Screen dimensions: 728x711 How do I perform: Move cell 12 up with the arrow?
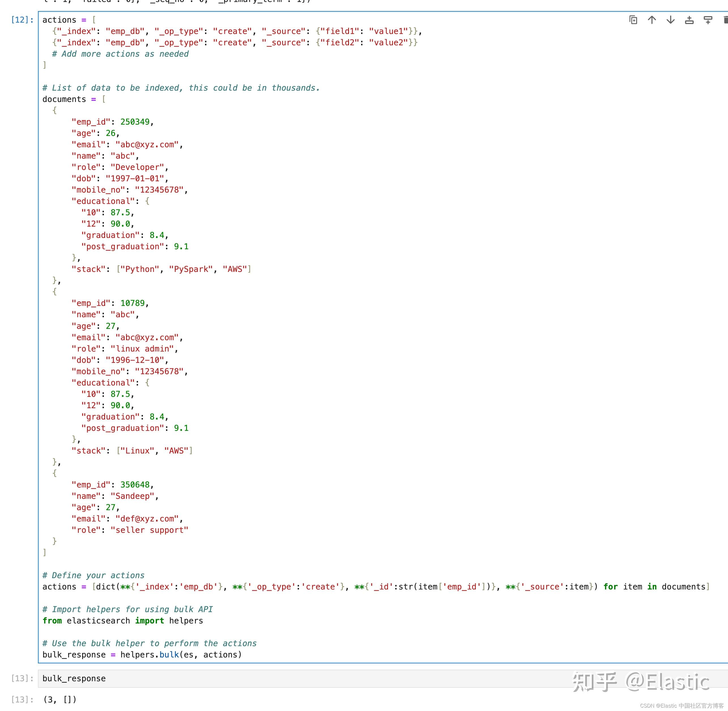click(x=652, y=20)
